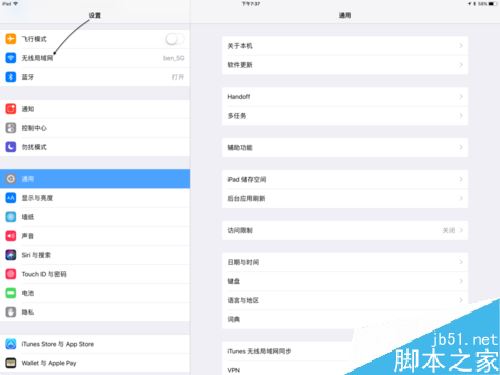Tap the Wi-Fi (无线局域网) icon
This screenshot has width=500, height=375.
(x=11, y=58)
